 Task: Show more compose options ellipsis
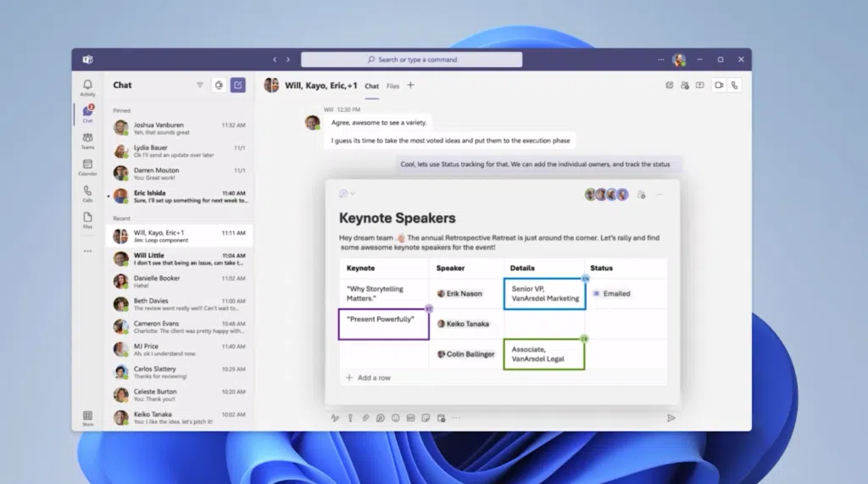pyautogui.click(x=456, y=418)
